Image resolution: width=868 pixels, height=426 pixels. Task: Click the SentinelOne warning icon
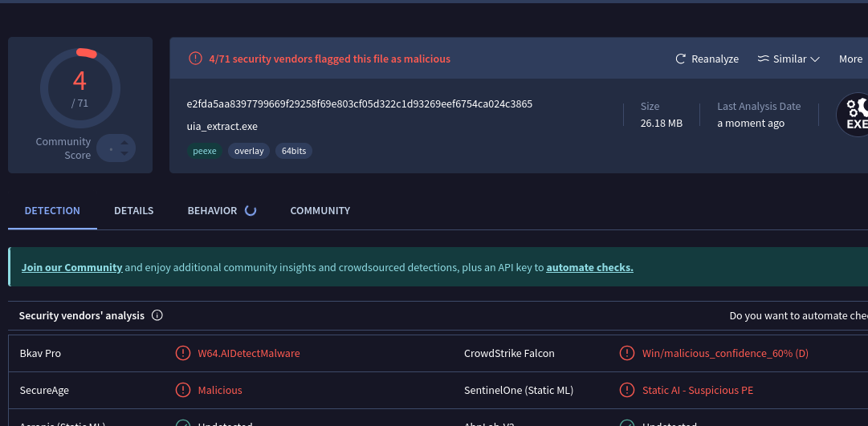point(626,390)
